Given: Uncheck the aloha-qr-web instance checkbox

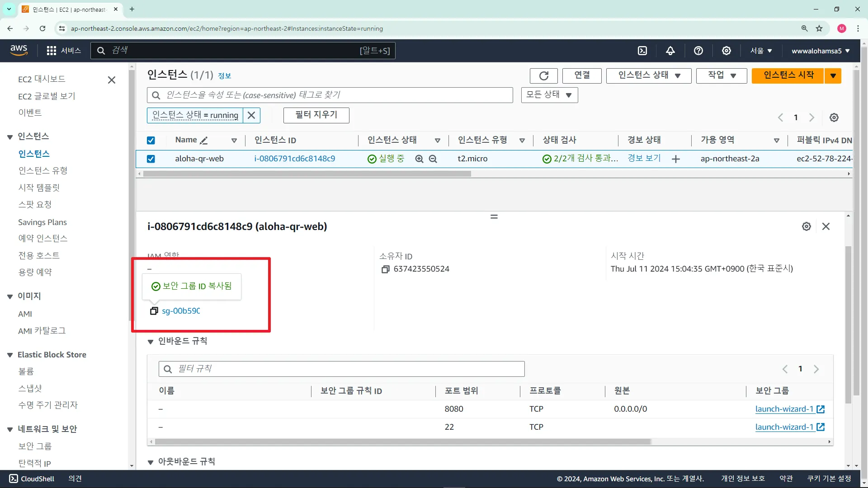Looking at the screenshot, I should [151, 159].
